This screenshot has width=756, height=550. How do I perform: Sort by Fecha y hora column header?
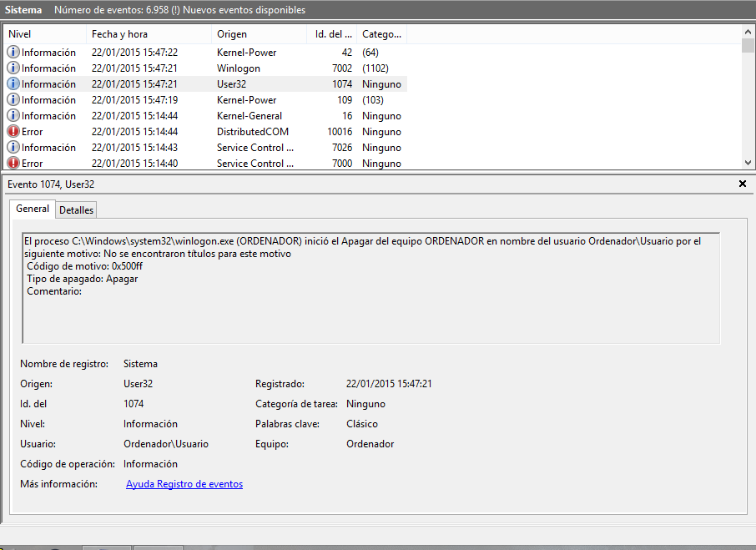(149, 34)
